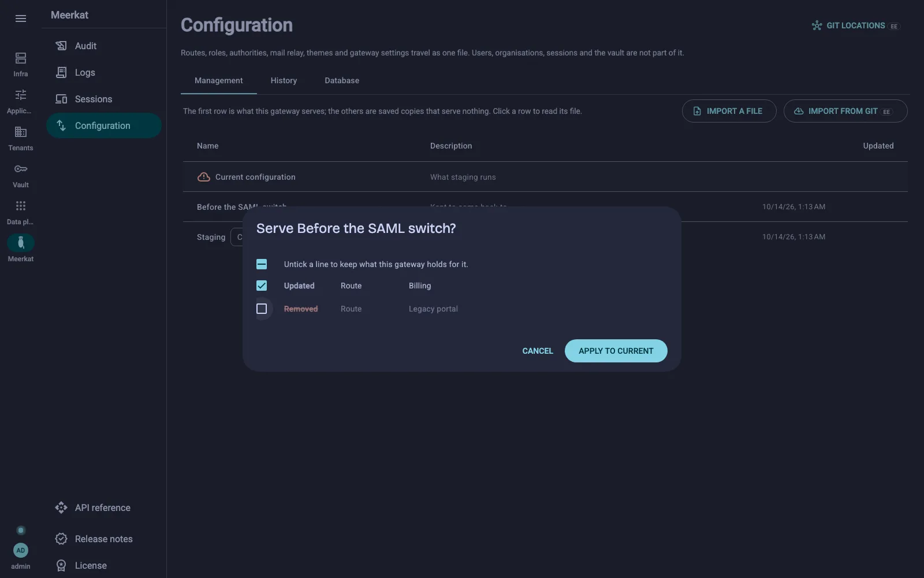
Task: Click Apply to Current button
Action: click(616, 351)
